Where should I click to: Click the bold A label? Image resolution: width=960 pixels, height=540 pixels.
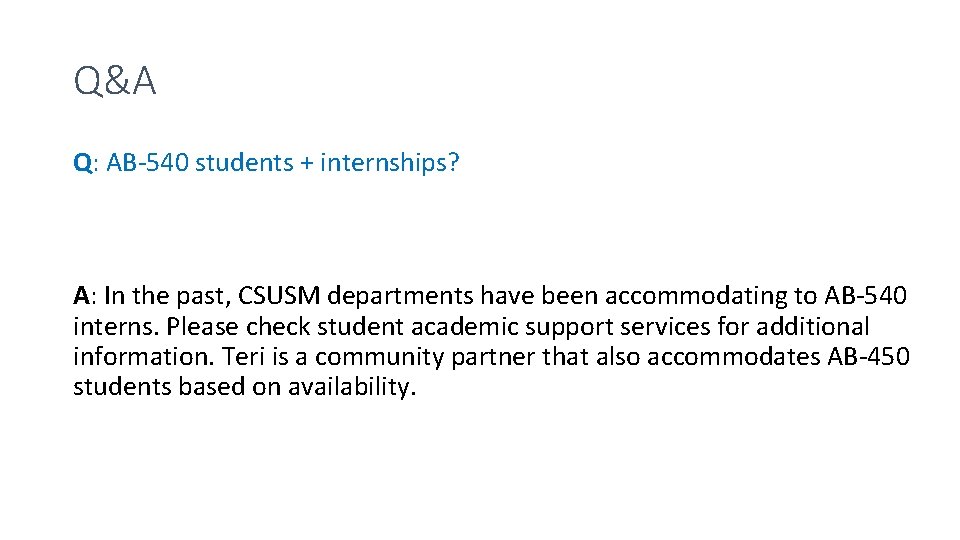82,296
